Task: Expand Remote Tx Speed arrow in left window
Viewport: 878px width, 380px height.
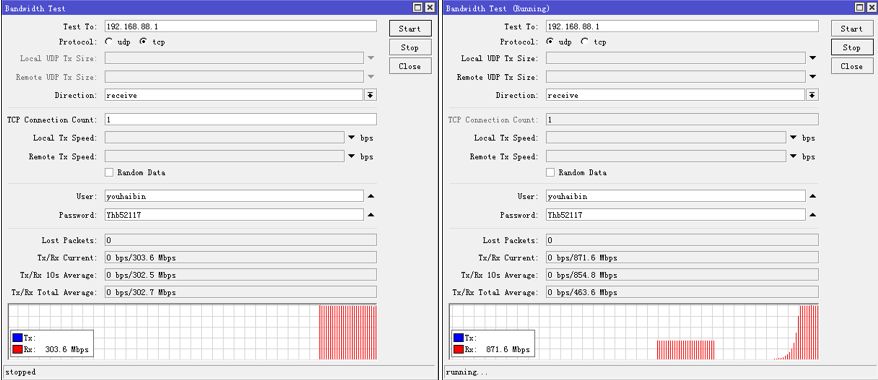Action: [352, 157]
